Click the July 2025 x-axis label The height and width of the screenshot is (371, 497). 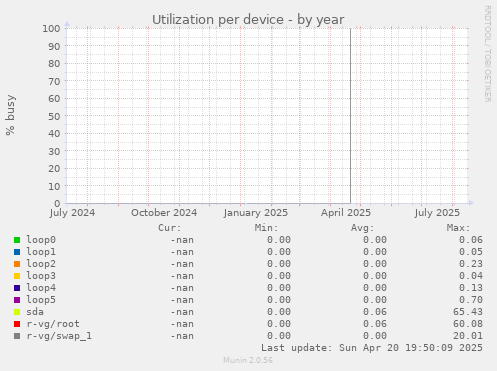coord(437,213)
